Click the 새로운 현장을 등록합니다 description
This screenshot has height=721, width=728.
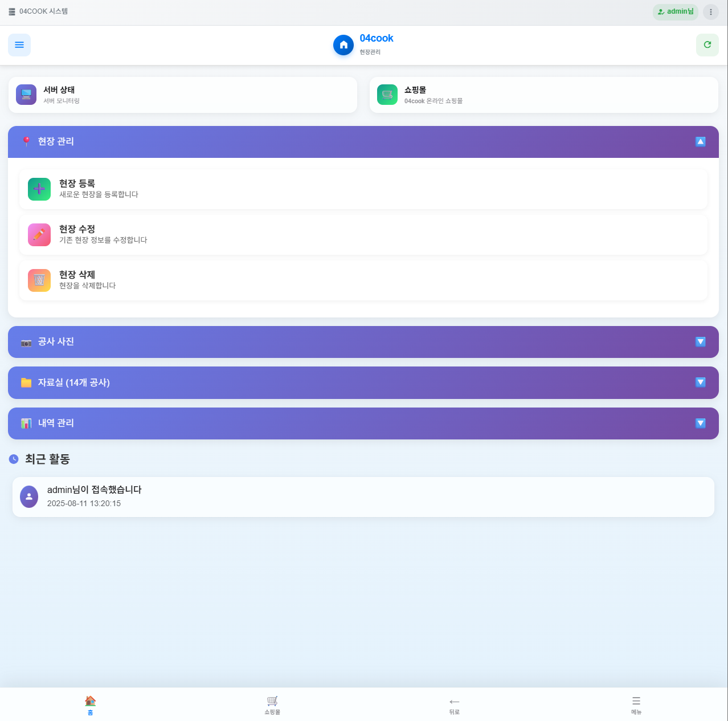99,194
